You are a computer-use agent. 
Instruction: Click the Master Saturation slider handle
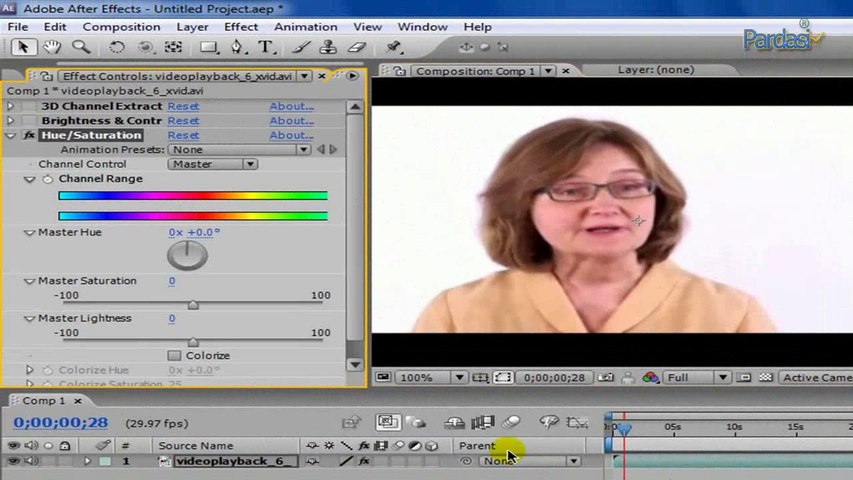point(193,305)
